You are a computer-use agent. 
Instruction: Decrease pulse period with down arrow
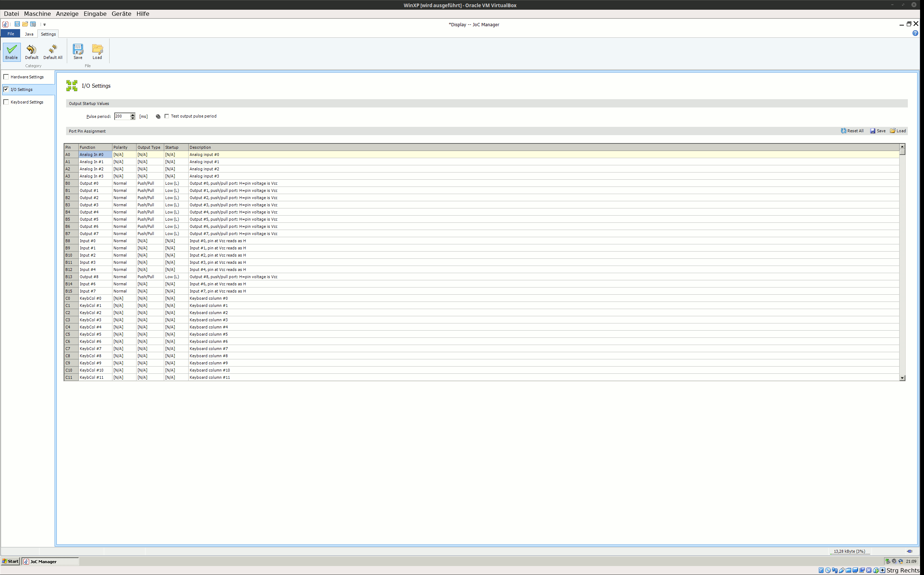133,118
